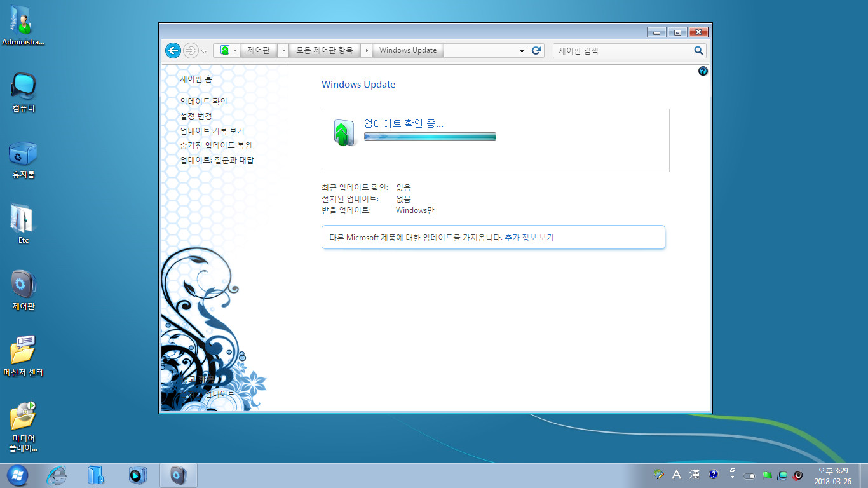Image resolution: width=868 pixels, height=488 pixels.
Task: Click the 받을 업데이트: label
Action: 346,210
